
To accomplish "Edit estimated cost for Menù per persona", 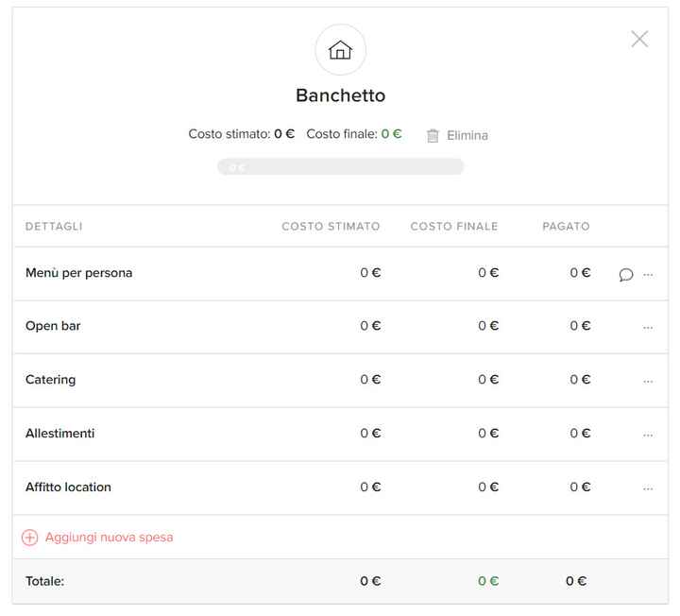I will click(x=370, y=273).
